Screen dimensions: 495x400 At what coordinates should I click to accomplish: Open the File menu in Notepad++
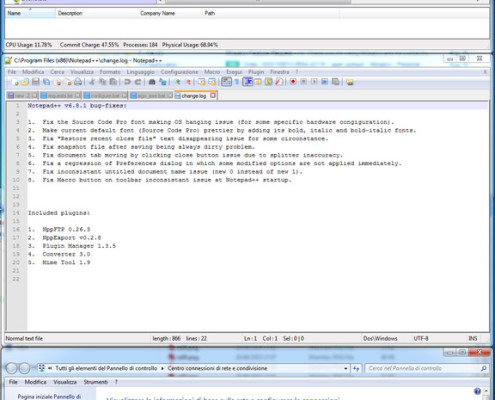pyautogui.click(x=12, y=72)
